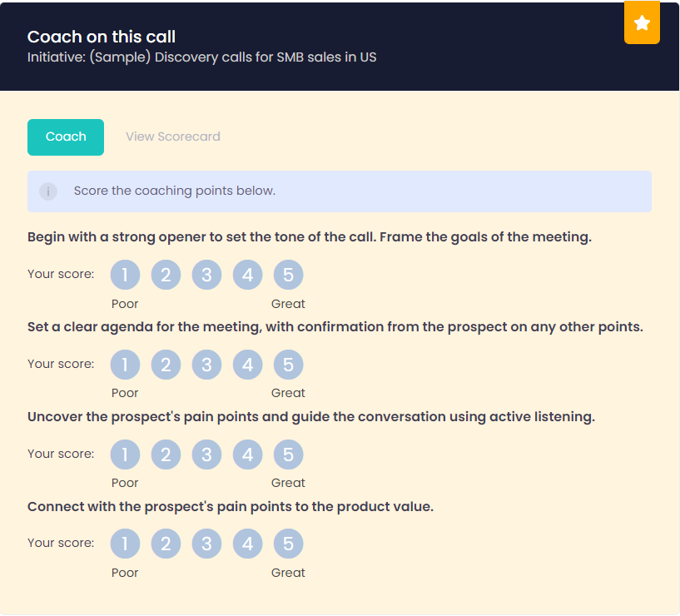
Task: Choose 5 for uncovering pain points
Action: tap(288, 455)
